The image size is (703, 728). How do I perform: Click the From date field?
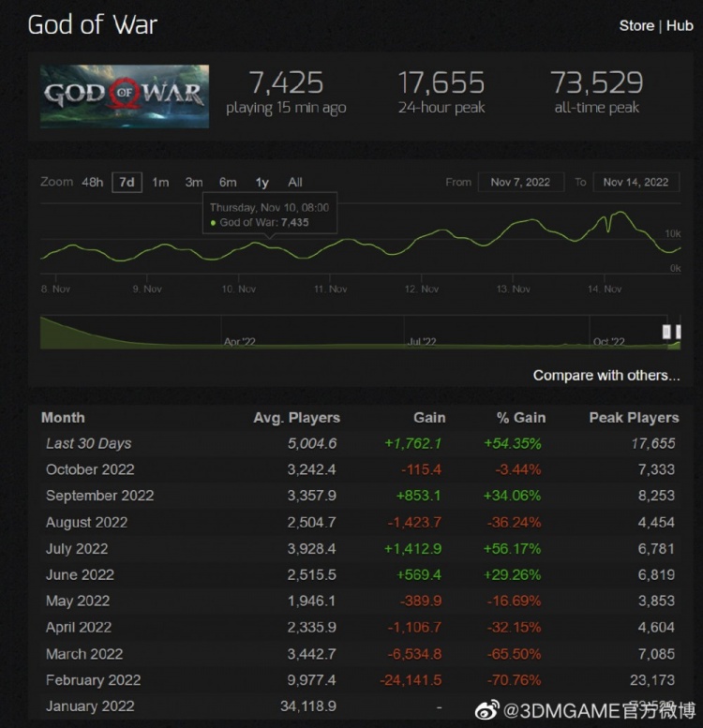coord(520,182)
